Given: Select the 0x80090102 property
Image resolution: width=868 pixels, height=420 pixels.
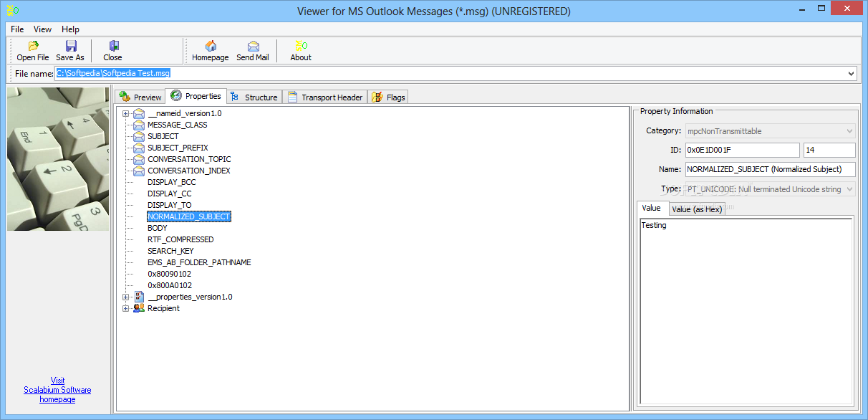Looking at the screenshot, I should [x=170, y=274].
